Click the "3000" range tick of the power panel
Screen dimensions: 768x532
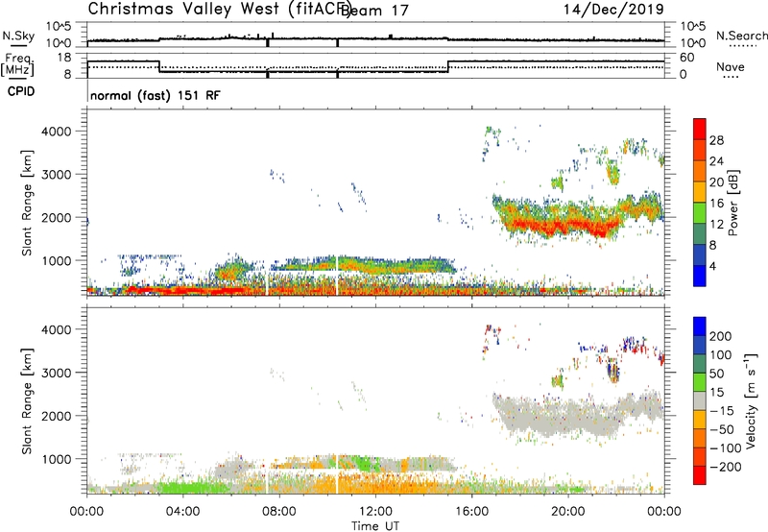coord(56,175)
